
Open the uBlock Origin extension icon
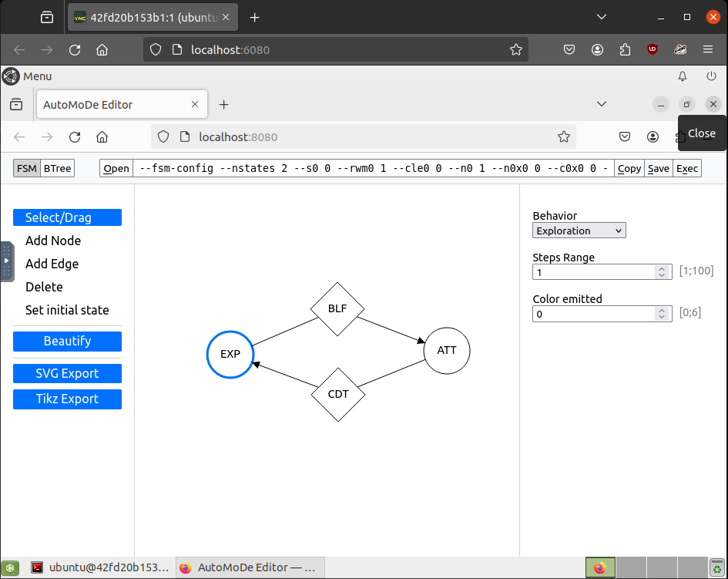[653, 49]
